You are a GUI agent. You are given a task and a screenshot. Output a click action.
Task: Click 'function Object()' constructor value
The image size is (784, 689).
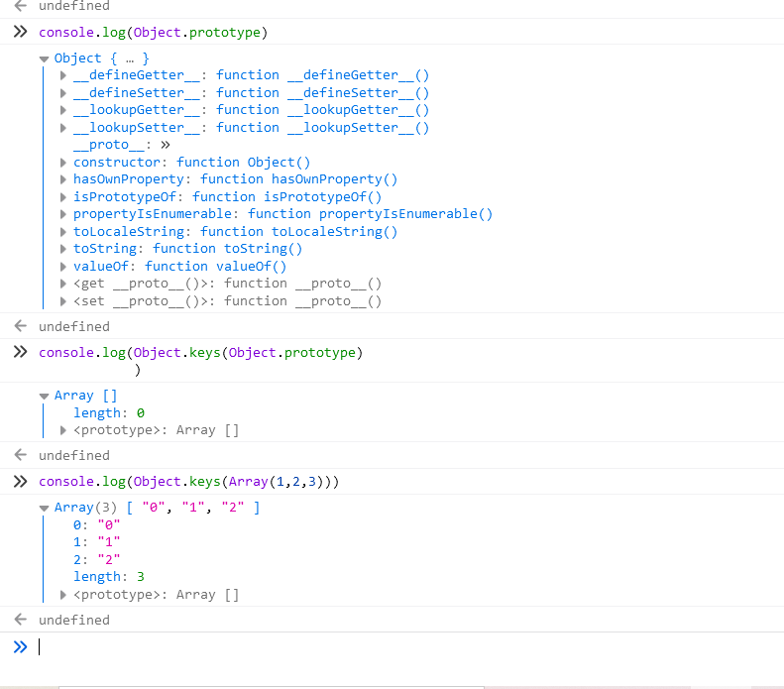tap(244, 163)
